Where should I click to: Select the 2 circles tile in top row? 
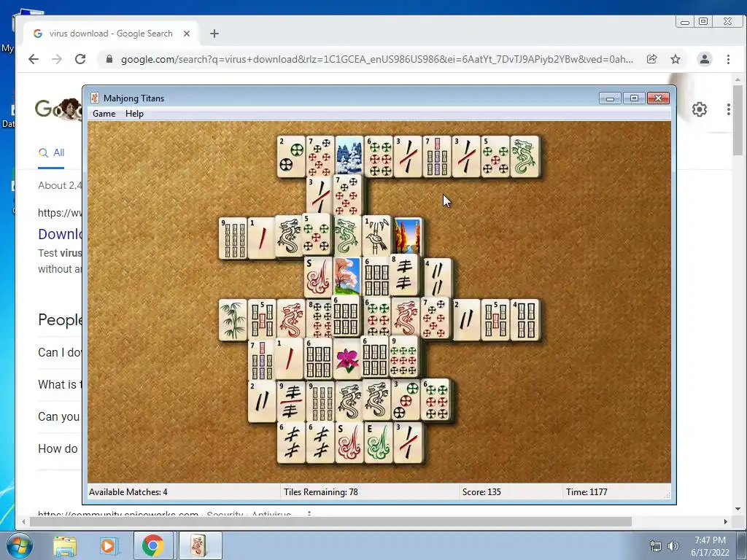(x=291, y=156)
